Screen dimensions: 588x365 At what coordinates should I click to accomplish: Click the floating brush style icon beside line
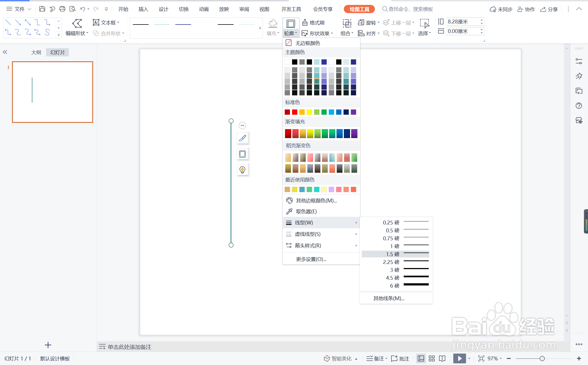coord(242,138)
